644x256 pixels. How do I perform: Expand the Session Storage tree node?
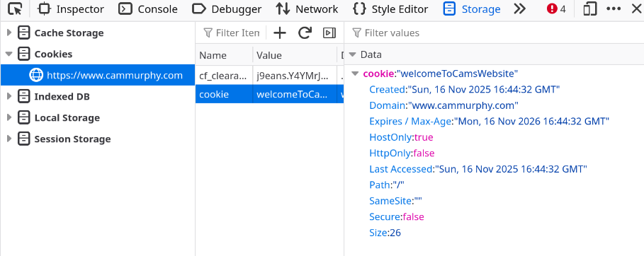click(9, 139)
